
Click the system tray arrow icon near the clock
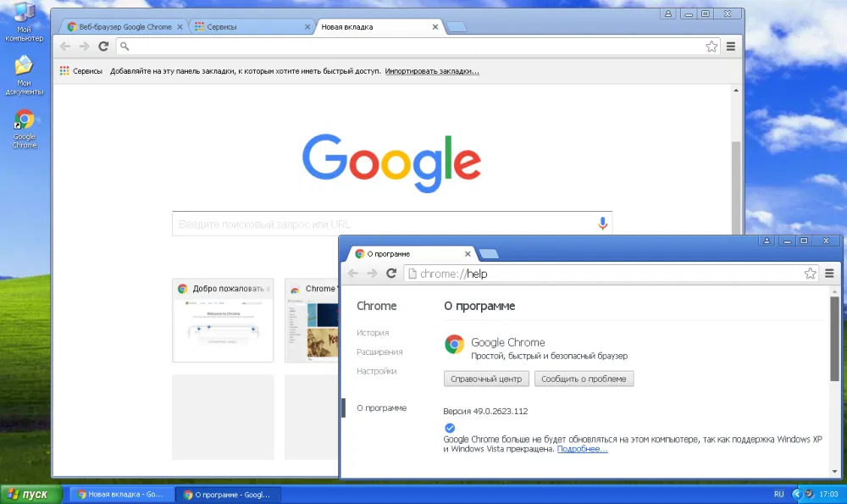796,495
